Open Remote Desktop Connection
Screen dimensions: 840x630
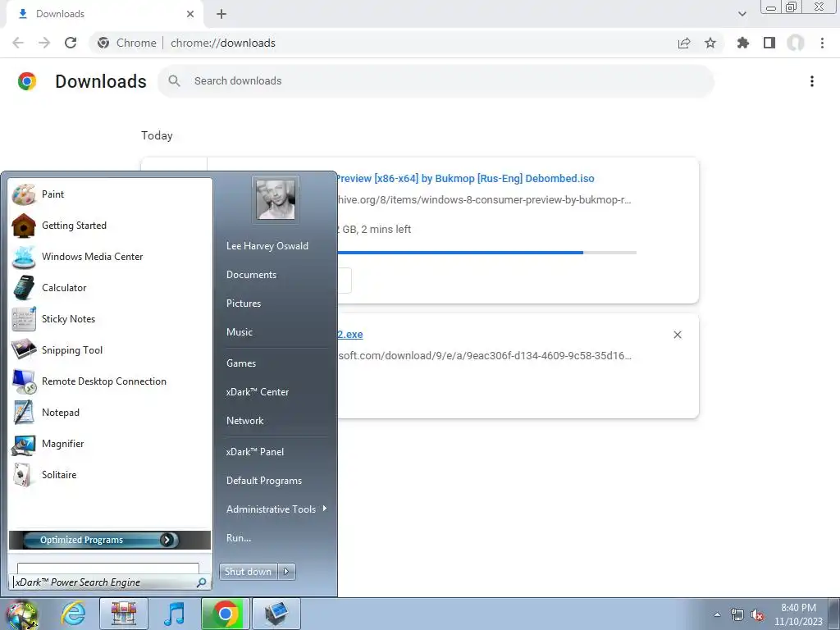pos(104,381)
